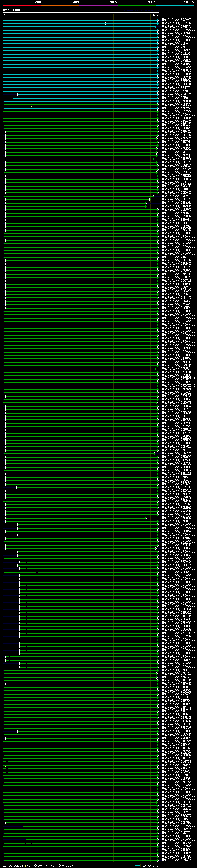Screen dimensions: 197x868
Task: Click the purple ~60% identity legend segment
Action: [99, 6]
